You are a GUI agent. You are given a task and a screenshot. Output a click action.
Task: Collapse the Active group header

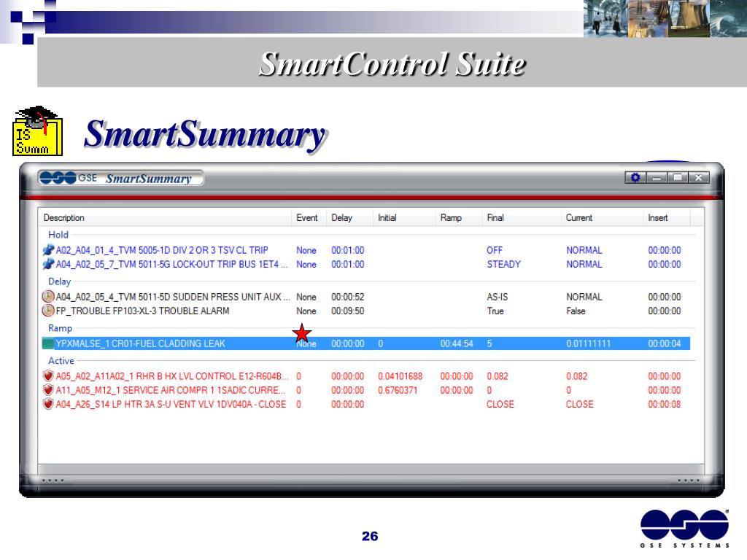61,361
